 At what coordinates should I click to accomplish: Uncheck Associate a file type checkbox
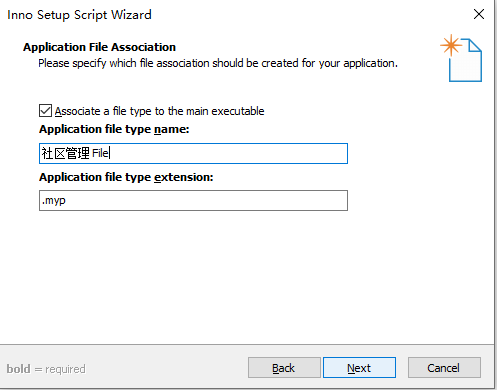click(45, 111)
